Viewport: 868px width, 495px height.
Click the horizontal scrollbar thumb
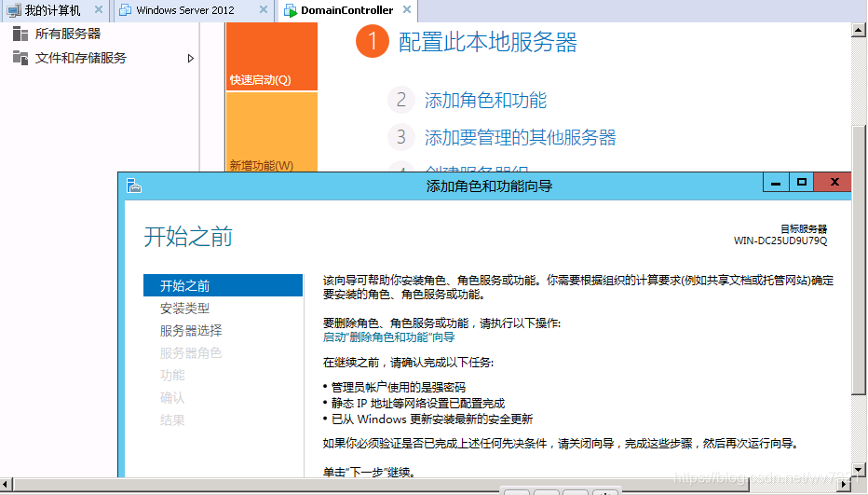click(382, 485)
